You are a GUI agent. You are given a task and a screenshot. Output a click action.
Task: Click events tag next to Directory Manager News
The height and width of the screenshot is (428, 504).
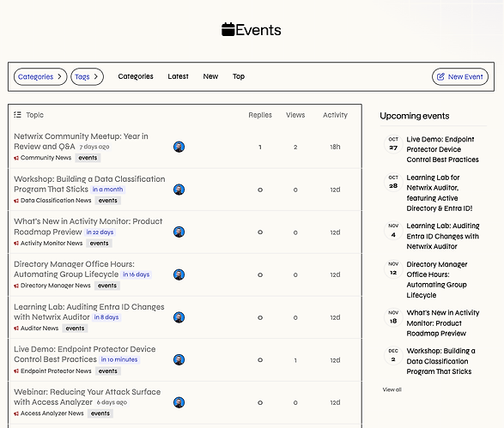(x=107, y=286)
